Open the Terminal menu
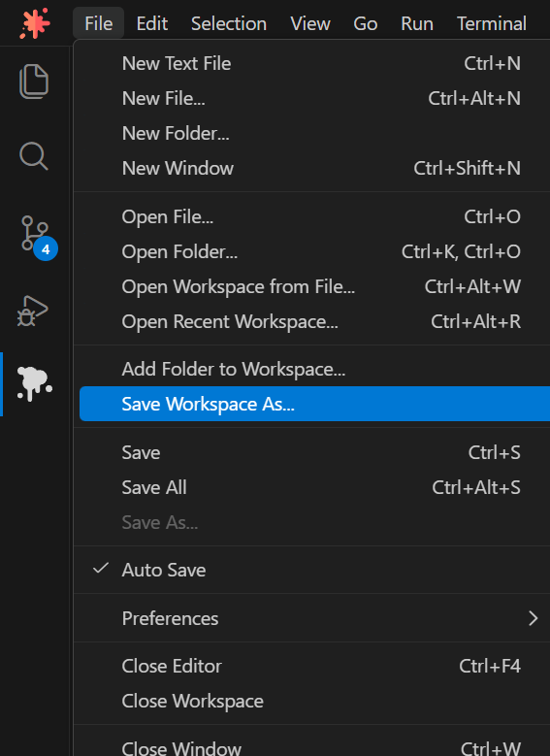The width and height of the screenshot is (550, 756). tap(491, 23)
